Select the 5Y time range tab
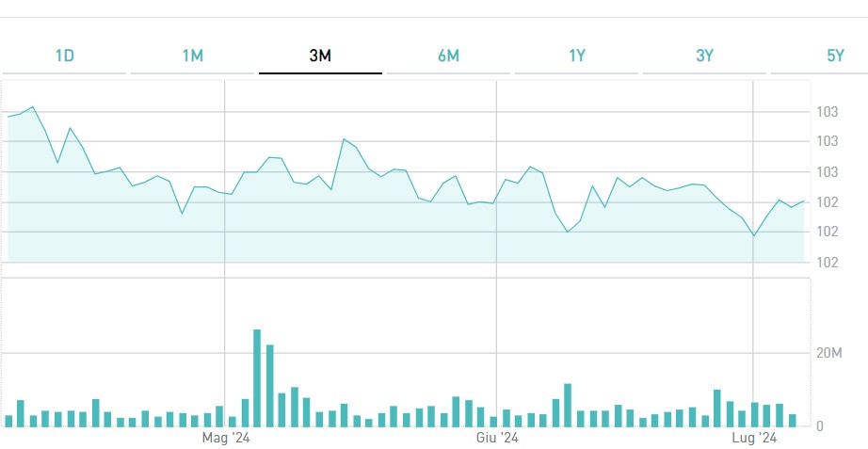 [835, 56]
